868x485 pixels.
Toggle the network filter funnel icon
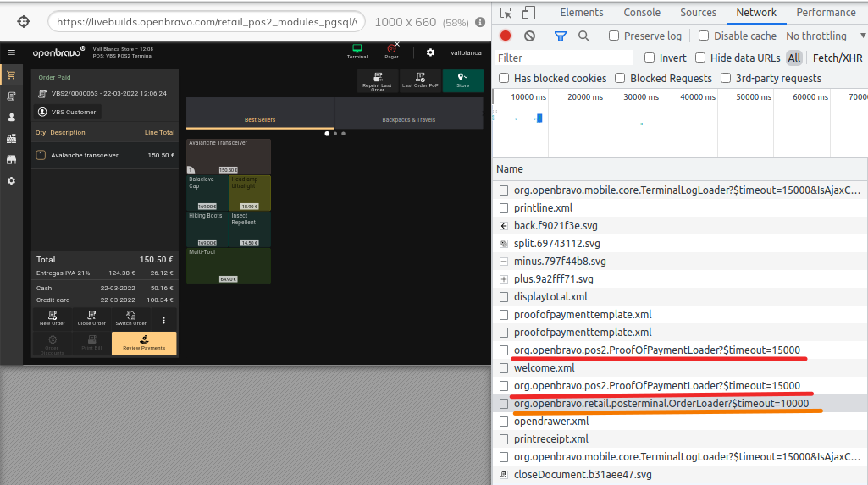pyautogui.click(x=560, y=36)
